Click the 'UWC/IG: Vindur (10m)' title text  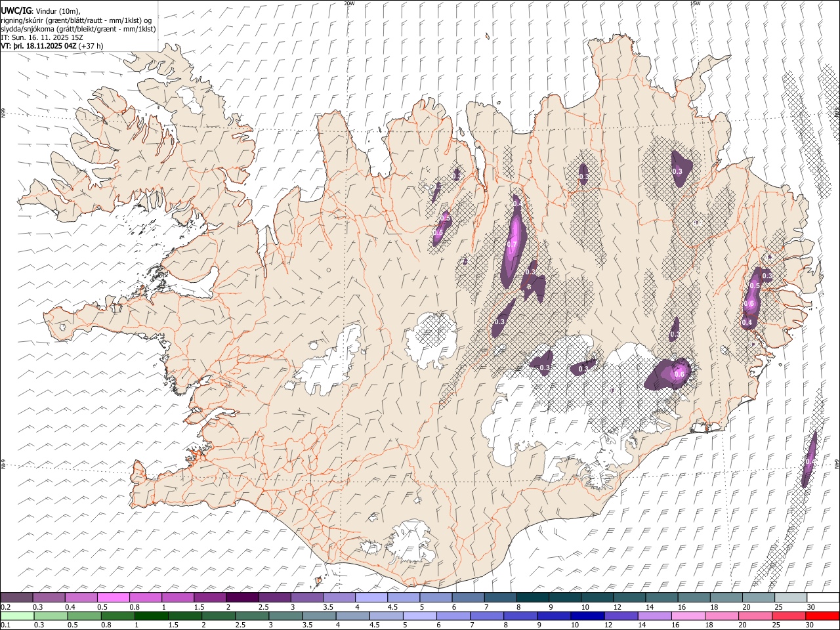point(40,11)
